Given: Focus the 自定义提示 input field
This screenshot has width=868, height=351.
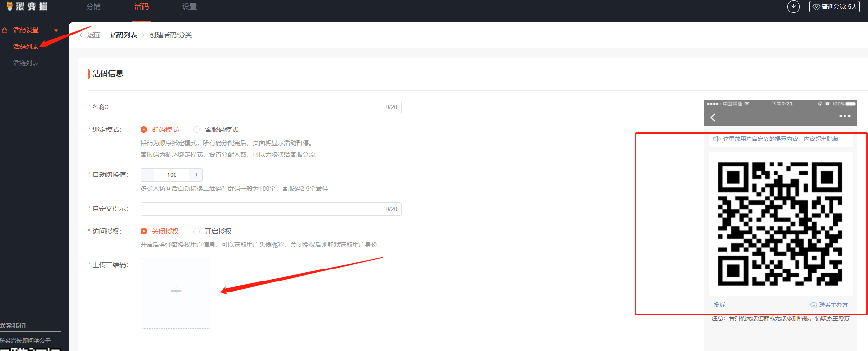Looking at the screenshot, I should (x=271, y=209).
